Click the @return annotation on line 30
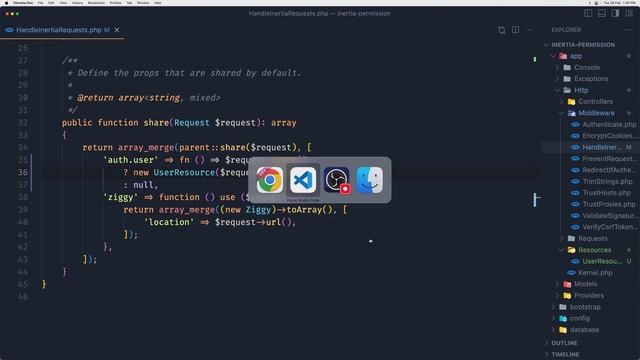The height and width of the screenshot is (360, 640). tap(95, 98)
